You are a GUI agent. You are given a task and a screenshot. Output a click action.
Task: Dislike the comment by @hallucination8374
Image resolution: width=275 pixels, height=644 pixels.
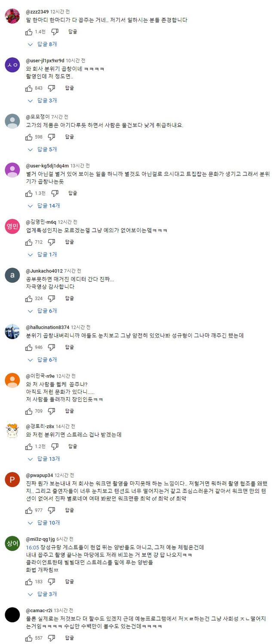[x=52, y=347]
